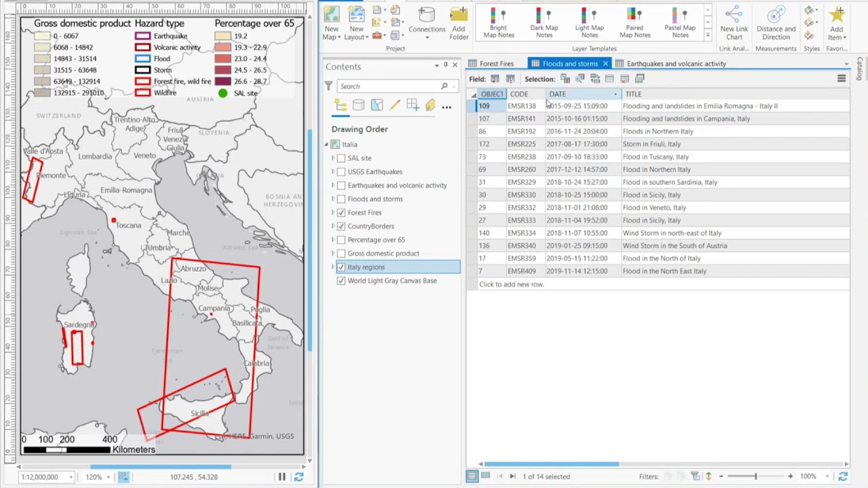This screenshot has height=488, width=868.
Task: Select List By Data Source icon
Action: 358,106
